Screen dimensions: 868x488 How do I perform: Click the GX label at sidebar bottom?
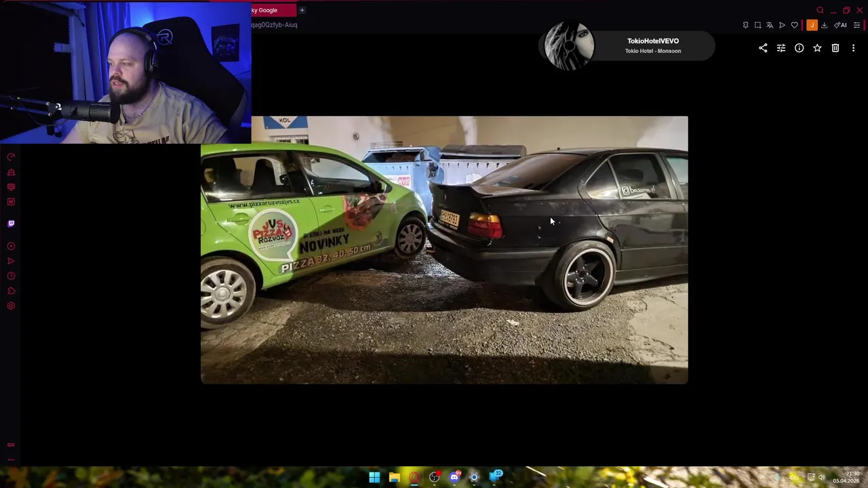pos(11,445)
